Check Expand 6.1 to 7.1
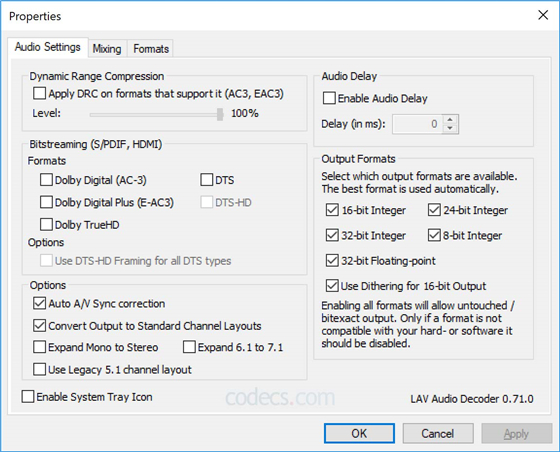The height and width of the screenshot is (452, 560). click(x=189, y=347)
